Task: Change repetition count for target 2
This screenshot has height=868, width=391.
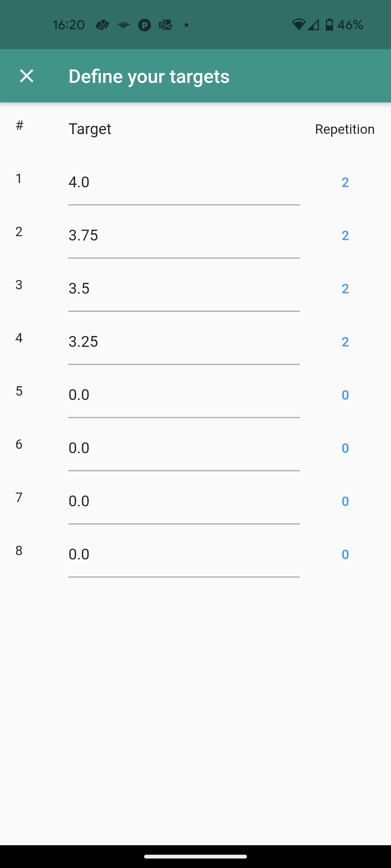Action: pos(345,235)
